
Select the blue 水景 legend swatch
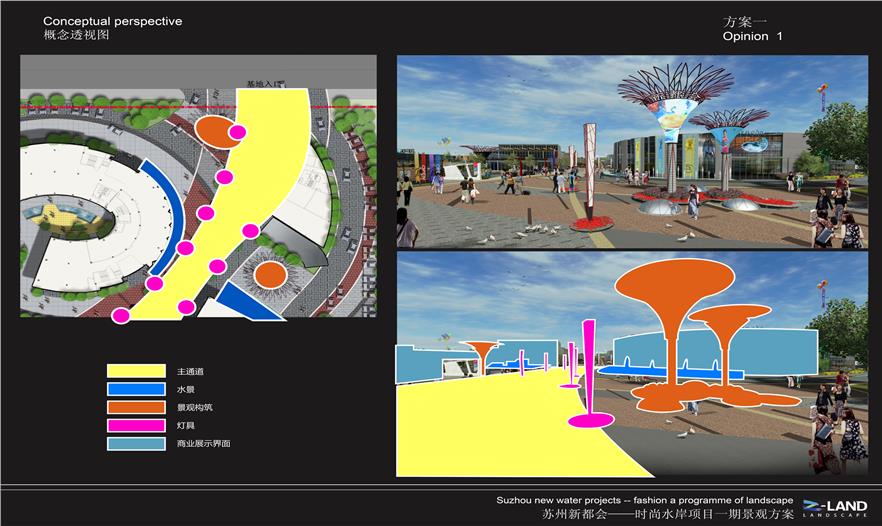[x=136, y=389]
